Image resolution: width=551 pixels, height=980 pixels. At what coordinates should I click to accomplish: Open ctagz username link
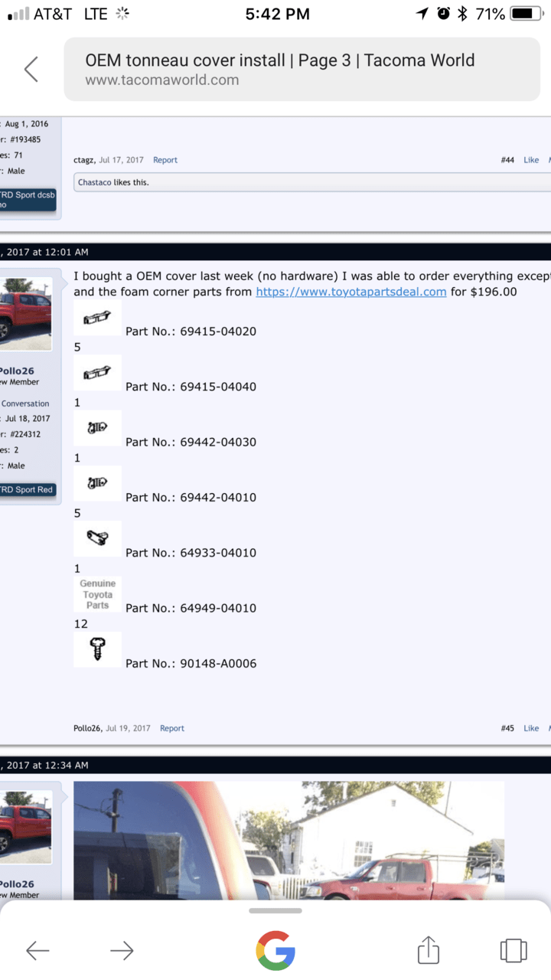(83, 160)
